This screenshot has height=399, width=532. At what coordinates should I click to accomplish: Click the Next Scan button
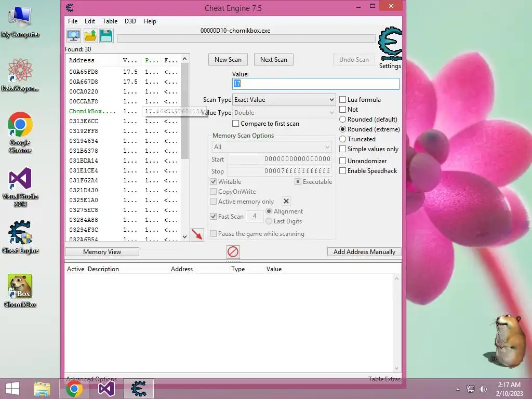(274, 59)
